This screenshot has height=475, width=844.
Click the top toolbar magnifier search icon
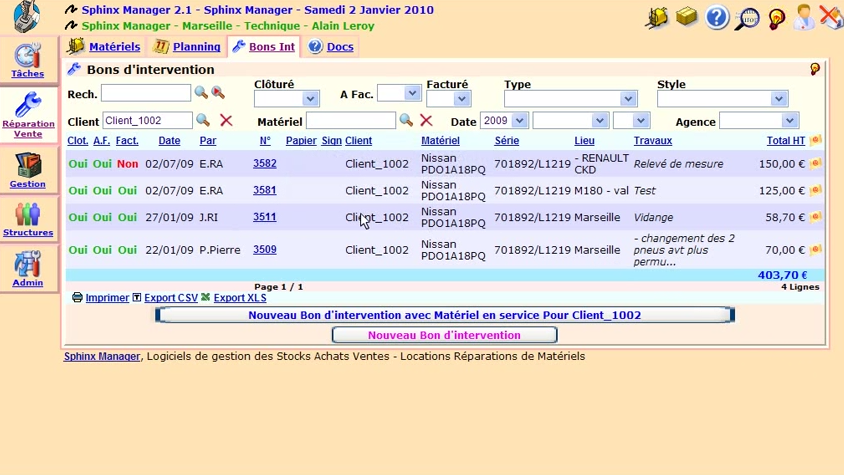[x=746, y=17]
